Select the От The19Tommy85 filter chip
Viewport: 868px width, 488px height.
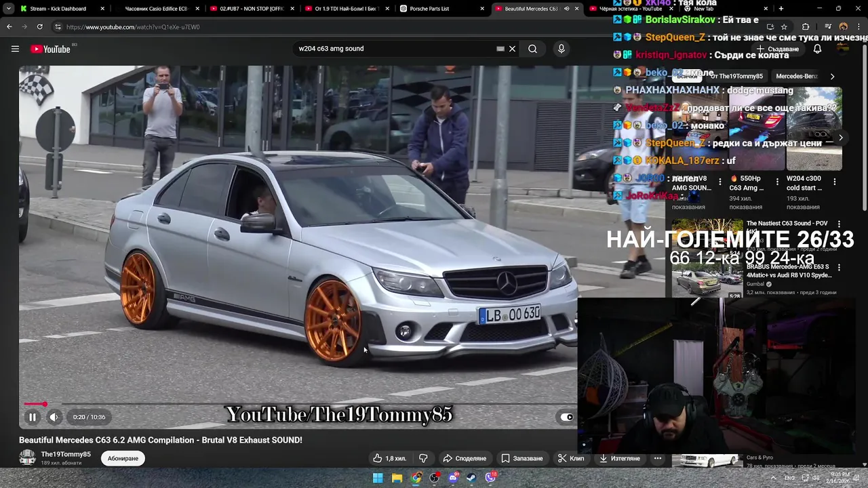[x=736, y=76]
